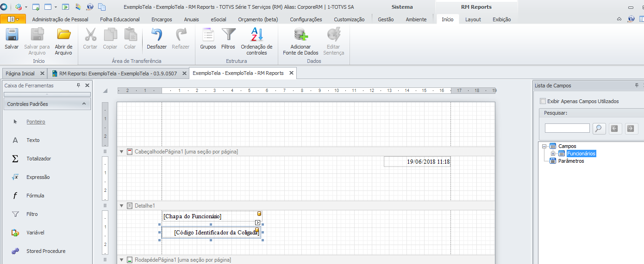Click the magnifier search button in Lista de Campos

[x=600, y=129]
